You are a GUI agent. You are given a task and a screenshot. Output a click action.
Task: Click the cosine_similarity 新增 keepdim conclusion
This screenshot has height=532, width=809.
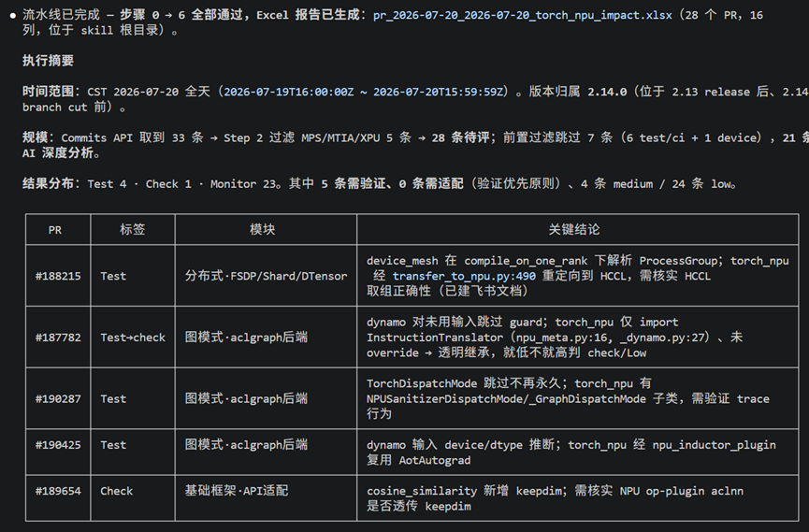pos(555,498)
